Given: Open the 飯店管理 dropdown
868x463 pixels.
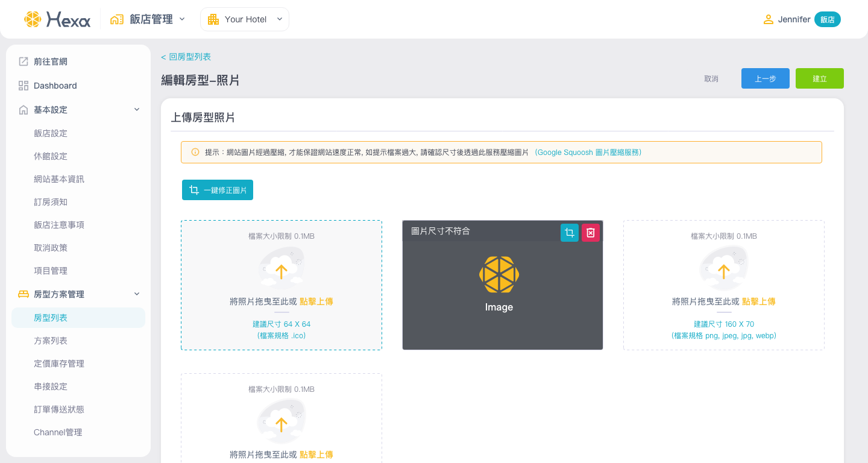Looking at the screenshot, I should (148, 19).
